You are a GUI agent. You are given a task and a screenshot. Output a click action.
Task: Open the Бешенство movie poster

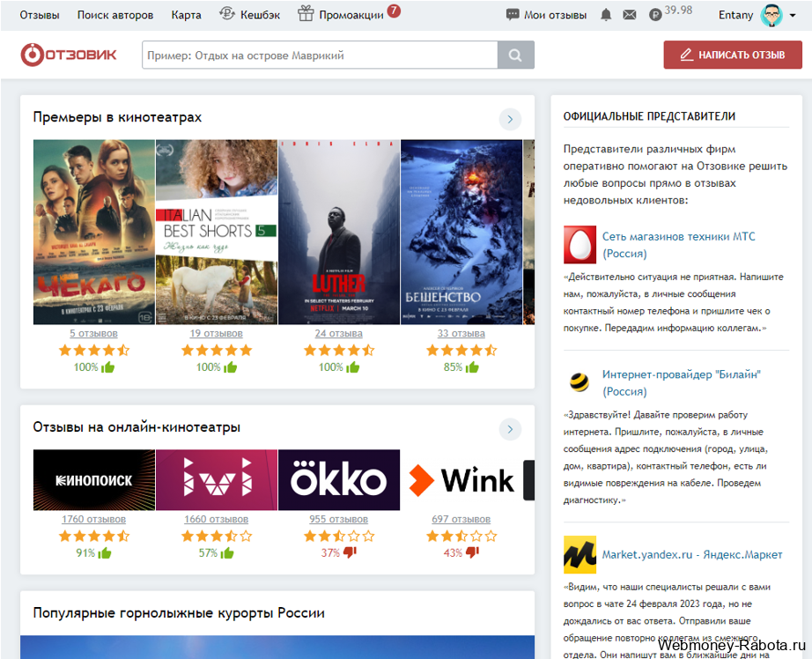point(461,232)
